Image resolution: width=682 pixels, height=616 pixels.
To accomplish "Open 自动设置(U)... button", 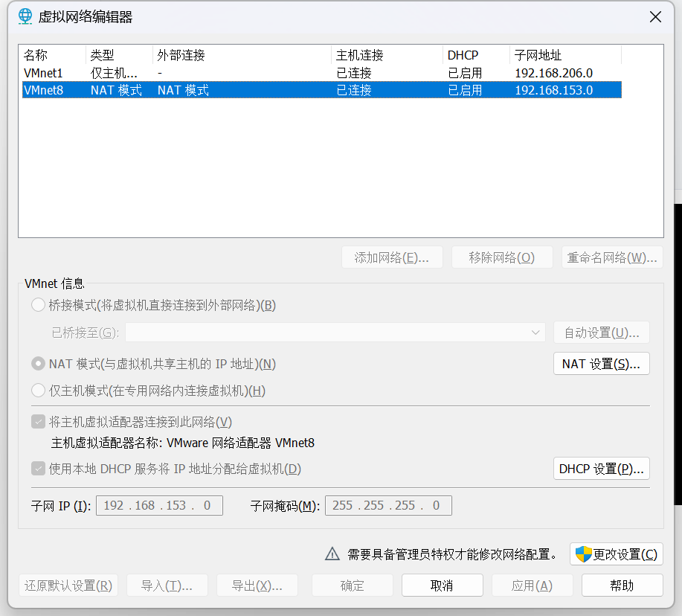I will 602,333.
